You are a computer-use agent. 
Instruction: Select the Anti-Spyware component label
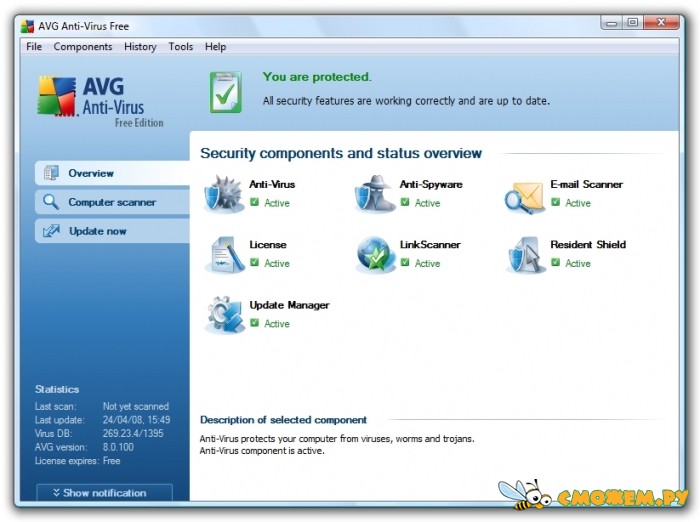click(431, 184)
